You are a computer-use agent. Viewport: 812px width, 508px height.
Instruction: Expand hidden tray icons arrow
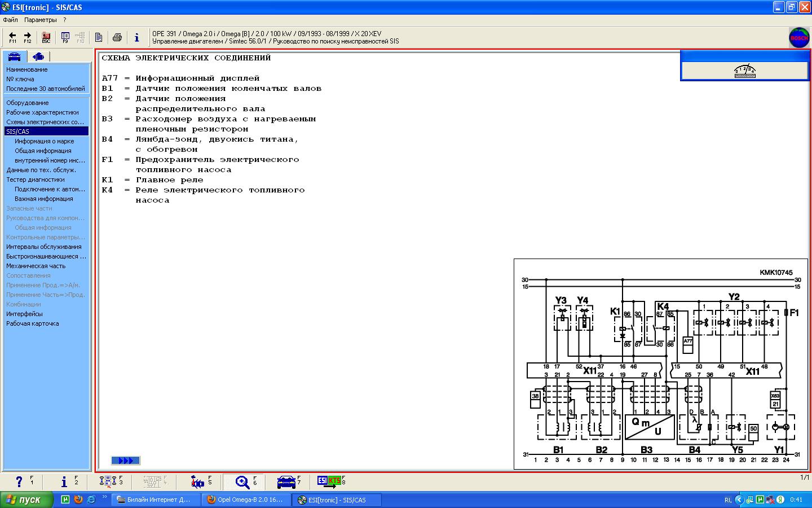[739, 500]
